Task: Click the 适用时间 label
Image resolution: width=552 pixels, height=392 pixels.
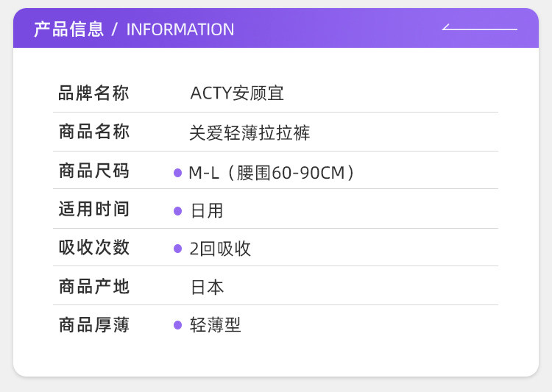Action: click(93, 210)
